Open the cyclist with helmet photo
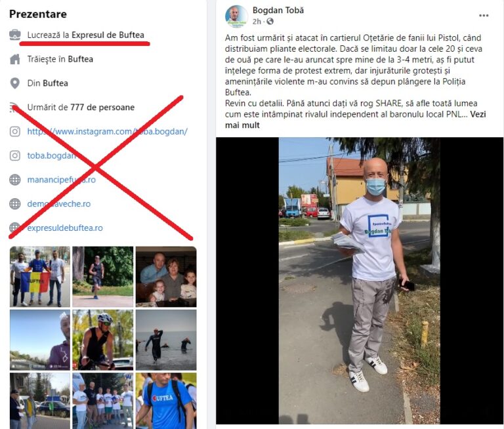This screenshot has width=504, height=429. pos(103,340)
